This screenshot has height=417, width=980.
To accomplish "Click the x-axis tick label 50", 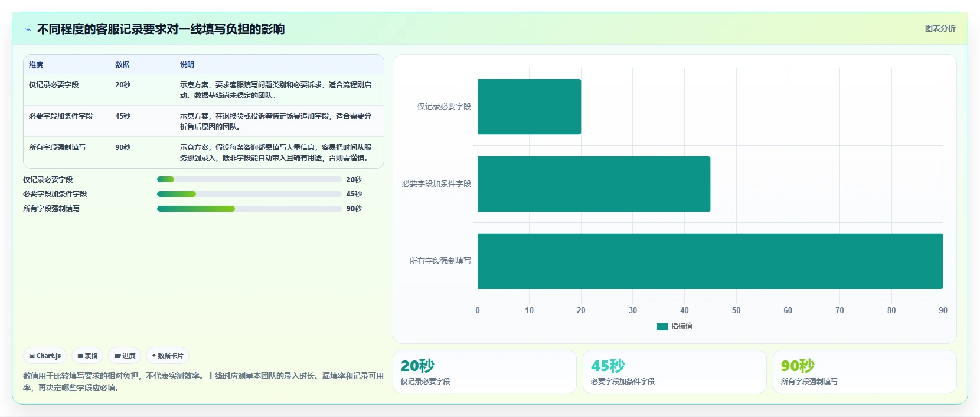I will tap(736, 310).
